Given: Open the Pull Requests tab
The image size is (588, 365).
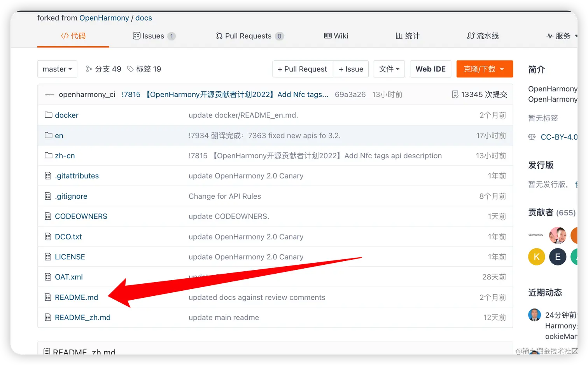Looking at the screenshot, I should point(250,36).
